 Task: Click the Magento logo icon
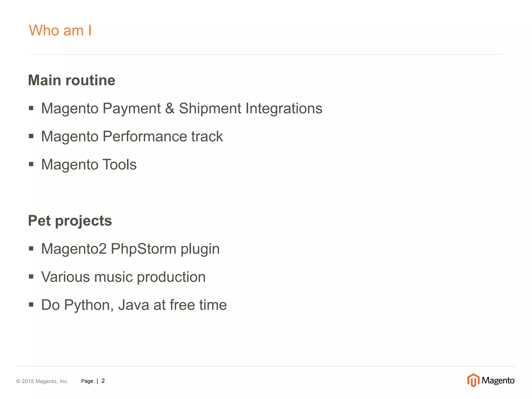click(473, 380)
